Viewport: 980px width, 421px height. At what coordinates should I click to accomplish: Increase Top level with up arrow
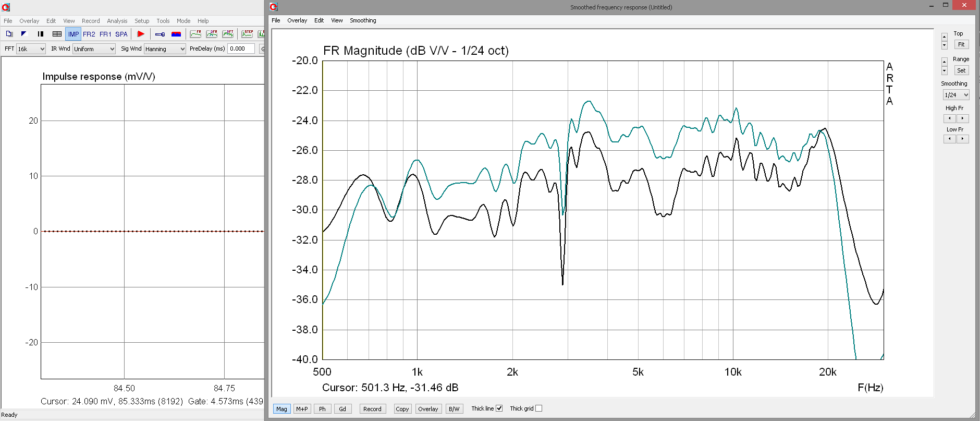tap(945, 37)
